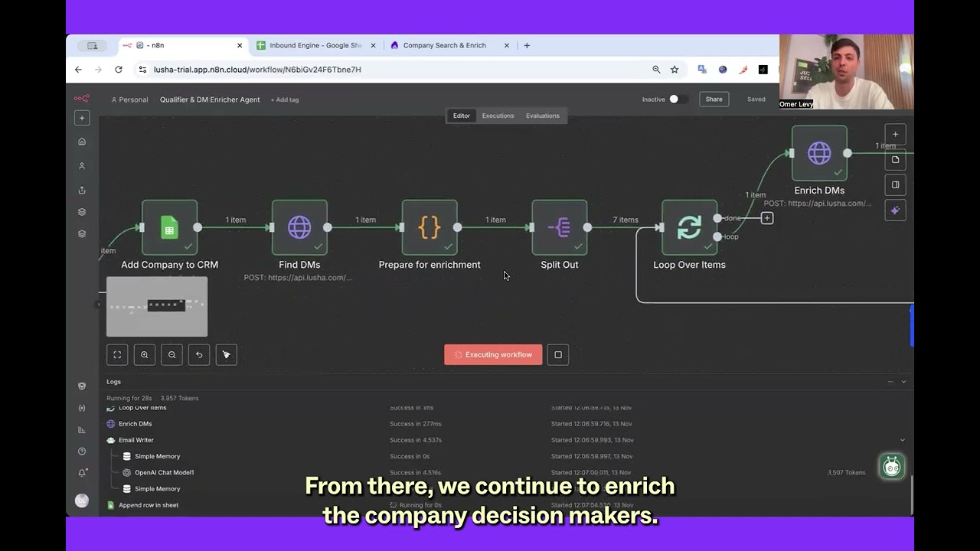Click the plus connector on Loop done output
The width and height of the screenshot is (980, 551).
pos(767,218)
